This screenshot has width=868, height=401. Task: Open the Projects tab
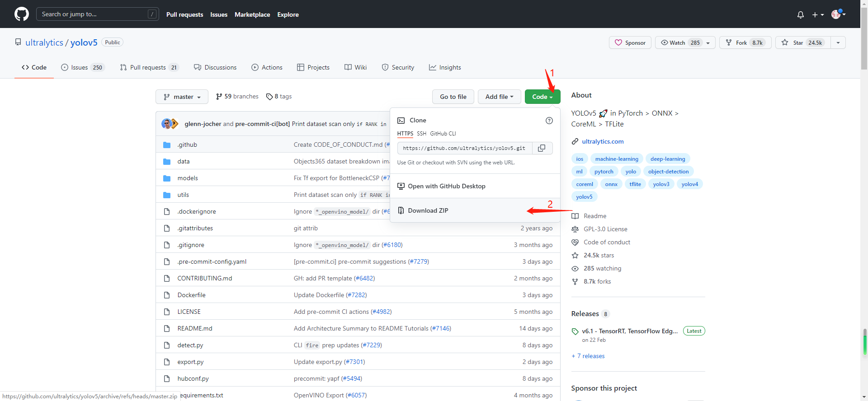pyautogui.click(x=313, y=67)
